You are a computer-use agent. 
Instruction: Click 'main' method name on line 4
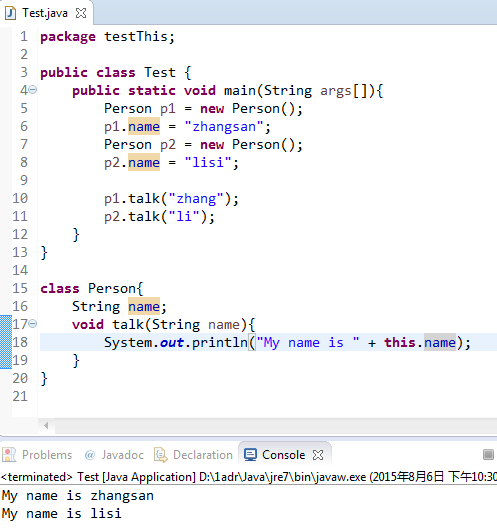pyautogui.click(x=240, y=90)
